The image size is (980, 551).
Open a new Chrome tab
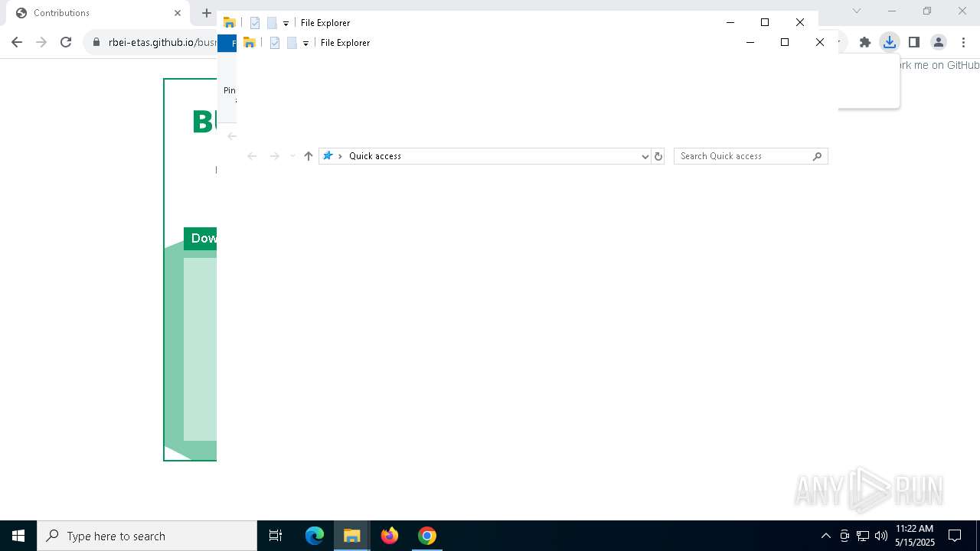coord(206,13)
